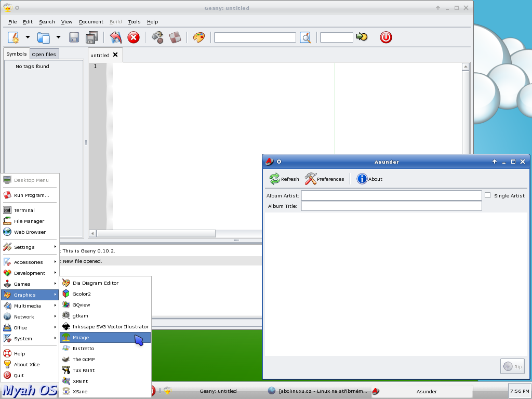Launch Web Browser from desktop menu
This screenshot has width=532, height=399.
pos(30,232)
